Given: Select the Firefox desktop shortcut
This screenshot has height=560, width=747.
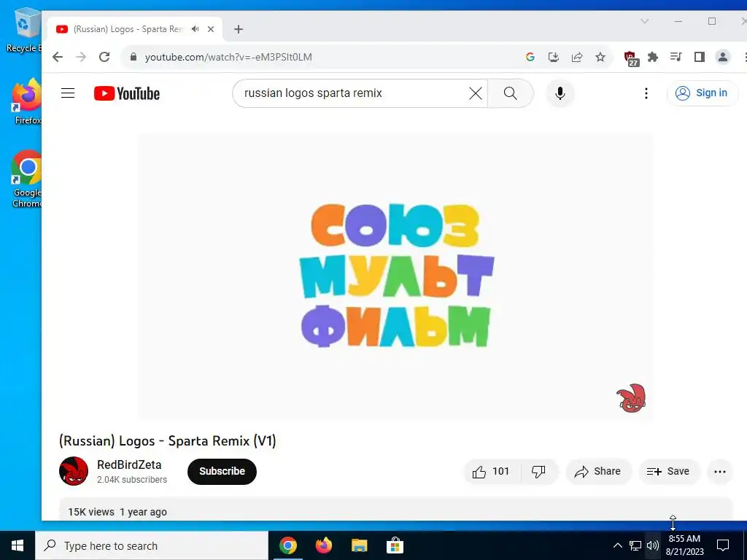Looking at the screenshot, I should coord(26,101).
